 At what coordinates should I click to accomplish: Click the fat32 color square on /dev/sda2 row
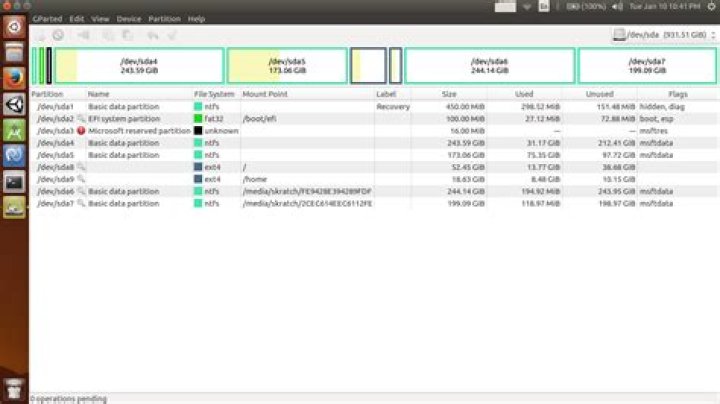[x=198, y=118]
